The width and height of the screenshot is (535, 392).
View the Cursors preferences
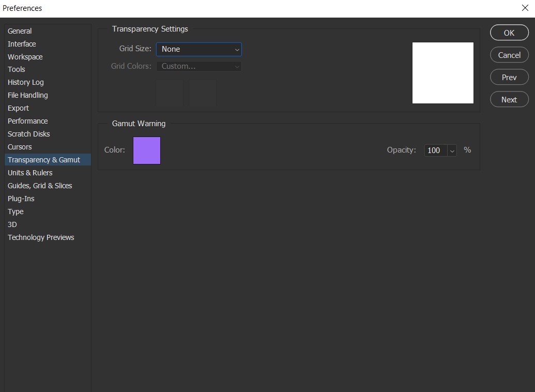20,146
